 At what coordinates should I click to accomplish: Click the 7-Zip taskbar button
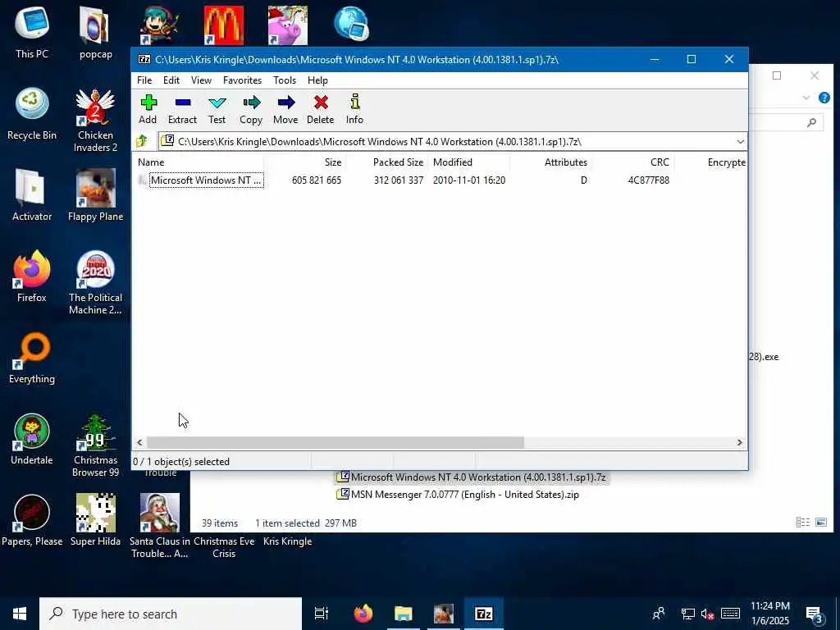coord(484,614)
